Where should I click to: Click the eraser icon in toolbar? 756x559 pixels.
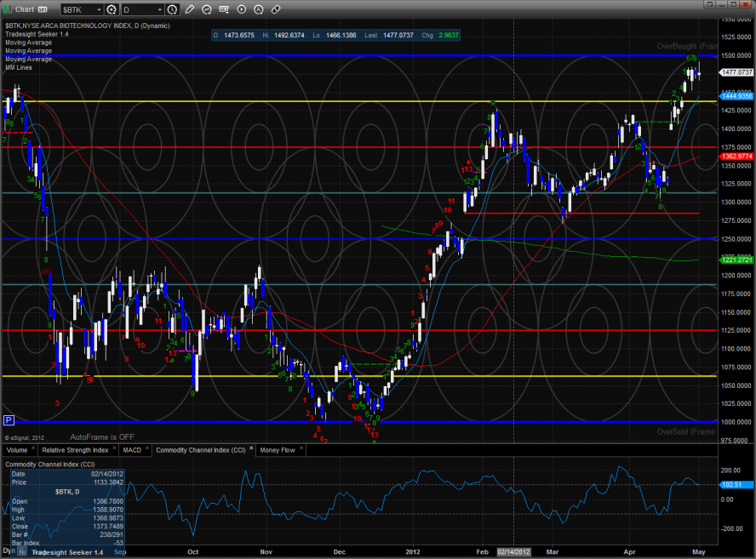coord(276,9)
